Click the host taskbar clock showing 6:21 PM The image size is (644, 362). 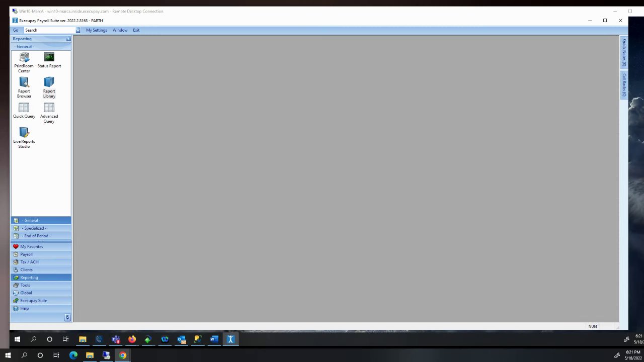click(x=632, y=355)
